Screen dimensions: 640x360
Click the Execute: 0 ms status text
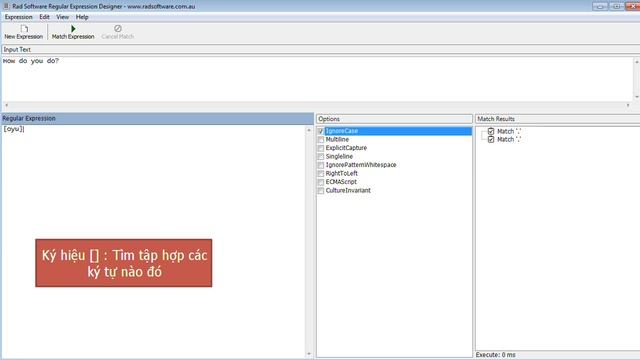coord(495,355)
